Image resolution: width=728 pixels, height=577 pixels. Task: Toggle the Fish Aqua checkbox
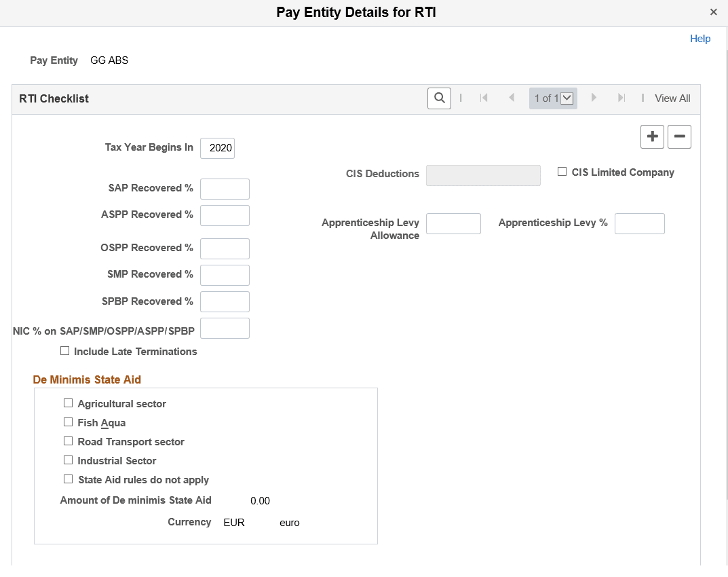pos(68,422)
